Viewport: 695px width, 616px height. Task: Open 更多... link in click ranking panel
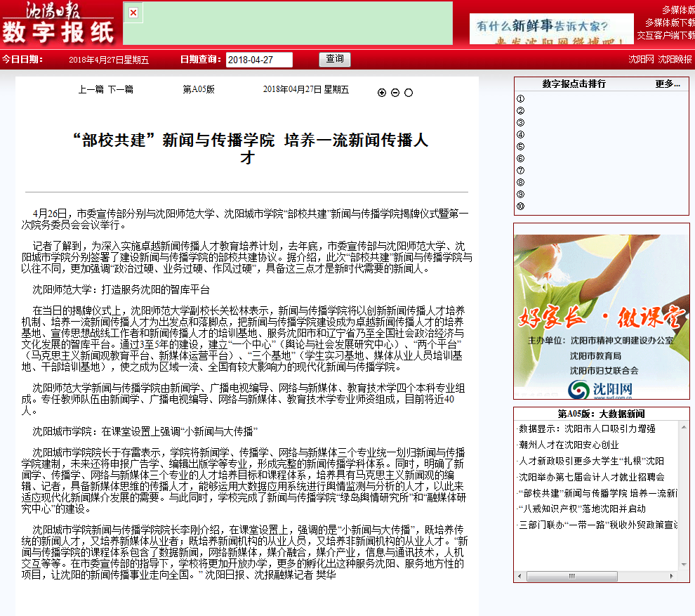(667, 84)
